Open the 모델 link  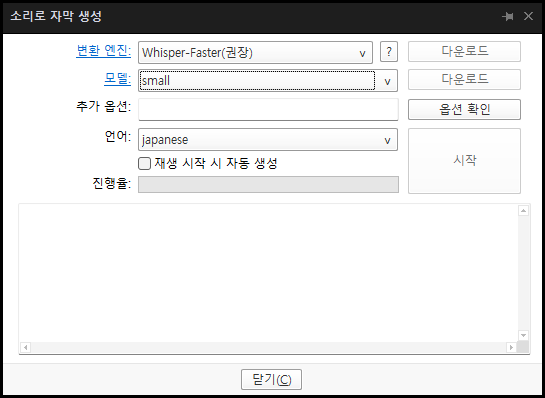pyautogui.click(x=117, y=79)
